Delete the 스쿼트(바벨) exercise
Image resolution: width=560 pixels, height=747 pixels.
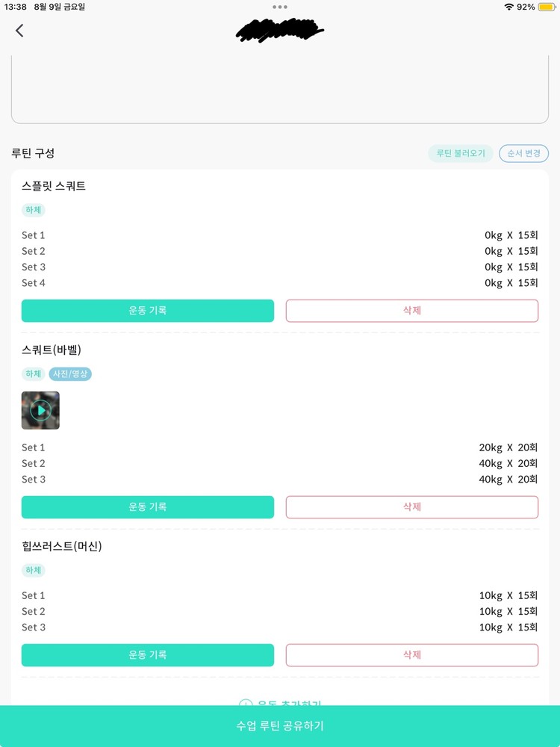412,507
